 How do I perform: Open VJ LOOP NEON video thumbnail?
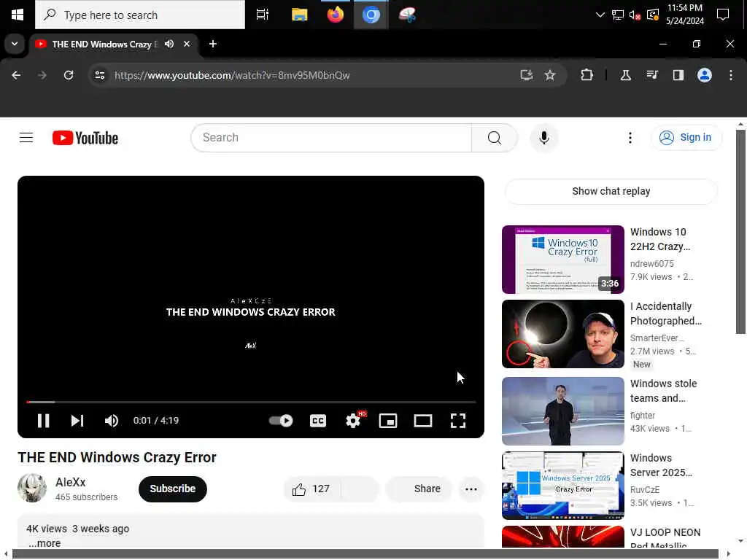click(562, 537)
